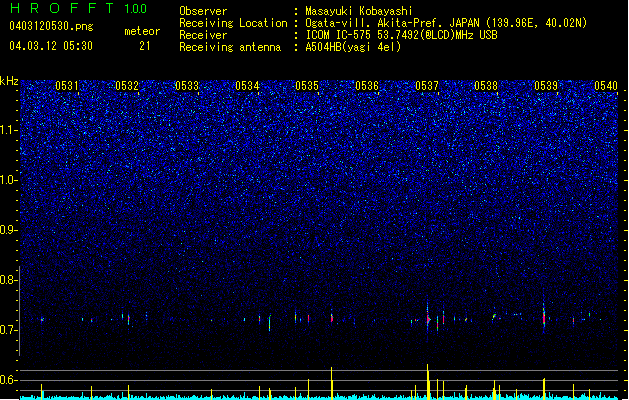Click the 0532 time marker
This screenshot has height=400, width=629.
point(127,86)
